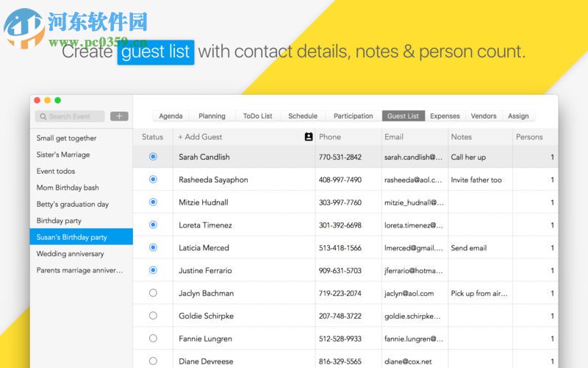Select guest name Fannie Lungren
The width and height of the screenshot is (588, 368).
tap(205, 339)
